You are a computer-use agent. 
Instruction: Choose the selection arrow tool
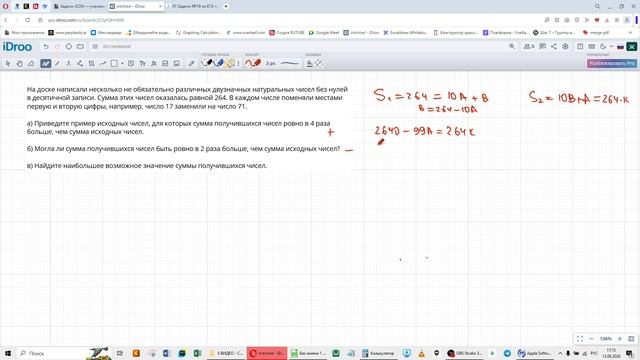click(8, 64)
